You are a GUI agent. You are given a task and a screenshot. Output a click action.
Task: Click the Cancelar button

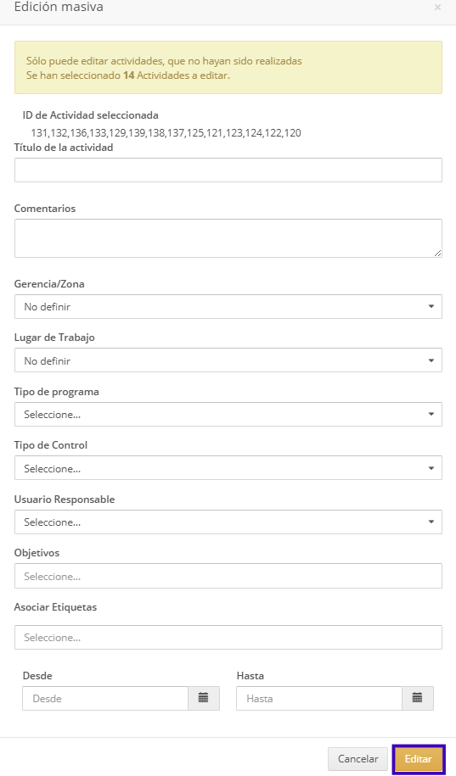coord(357,759)
